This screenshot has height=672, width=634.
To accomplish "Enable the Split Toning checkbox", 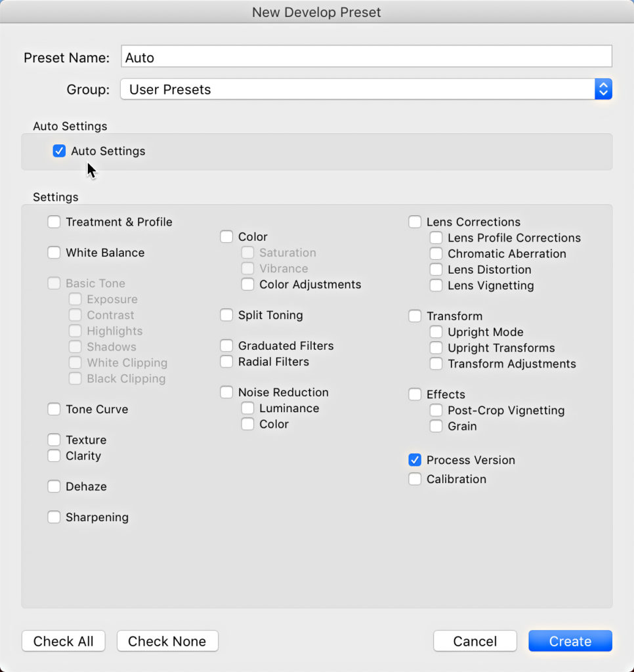I will pos(226,315).
